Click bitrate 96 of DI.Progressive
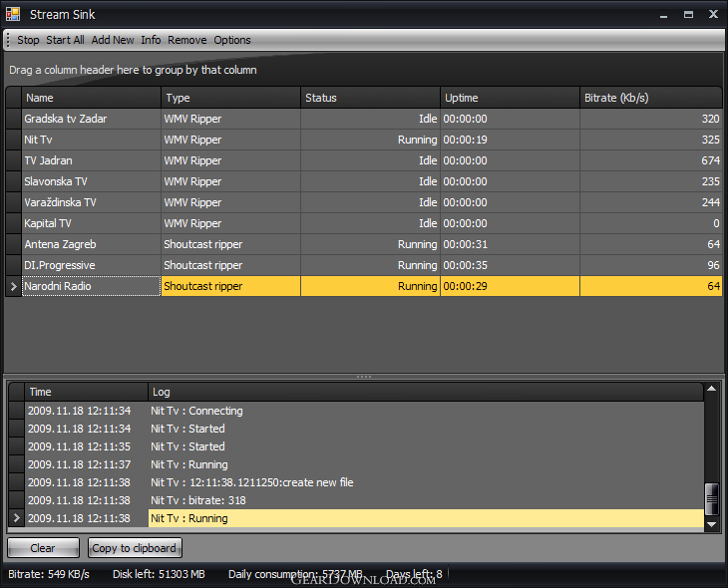This screenshot has height=588, width=728. click(x=651, y=265)
